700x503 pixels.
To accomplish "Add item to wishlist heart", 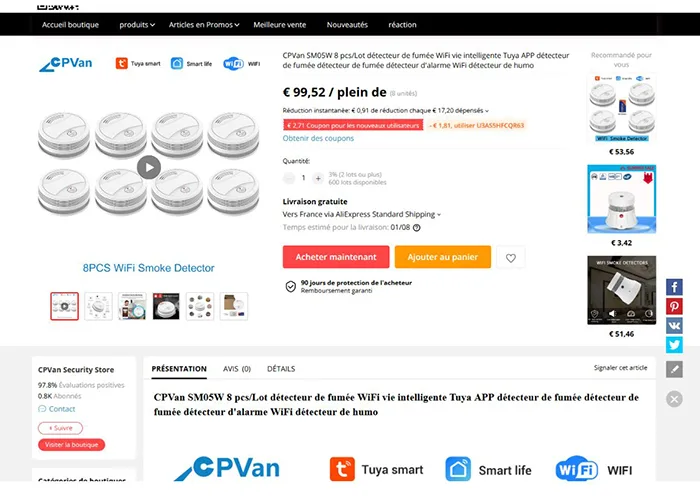I will [x=511, y=258].
